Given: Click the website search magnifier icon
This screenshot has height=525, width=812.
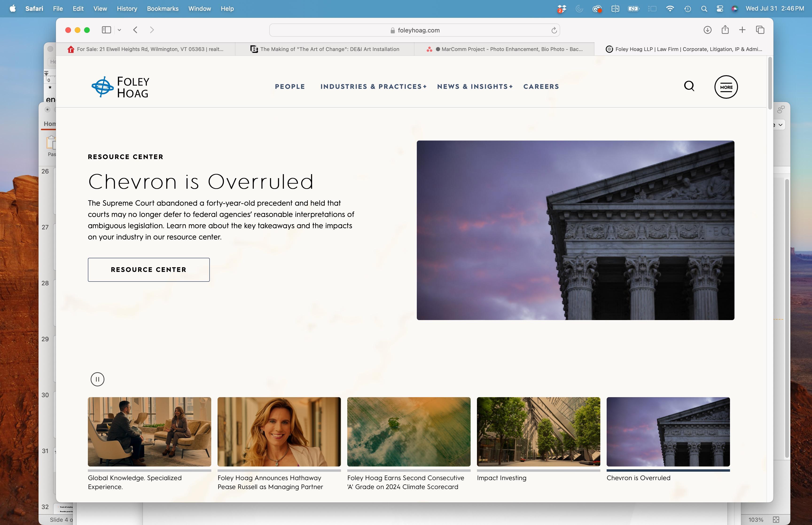Looking at the screenshot, I should (x=689, y=86).
